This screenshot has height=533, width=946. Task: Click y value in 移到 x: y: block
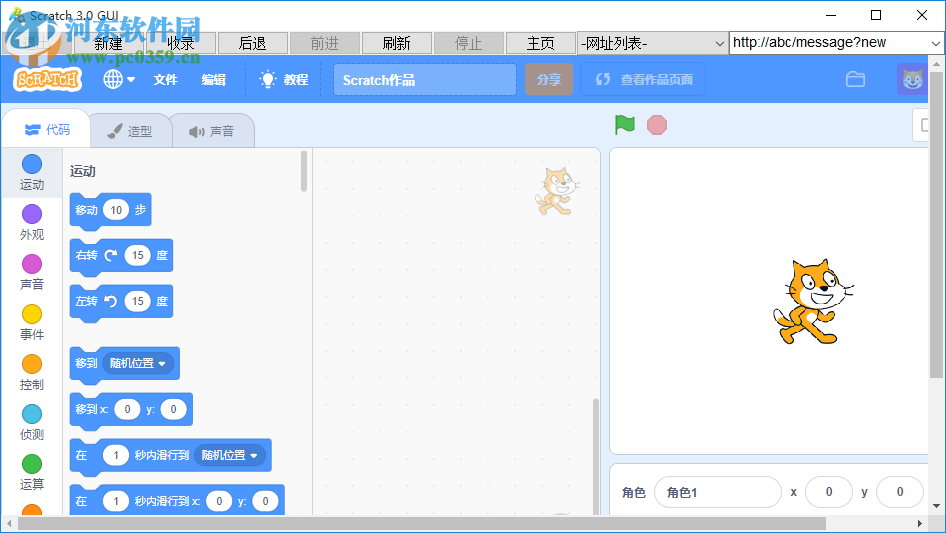point(173,409)
